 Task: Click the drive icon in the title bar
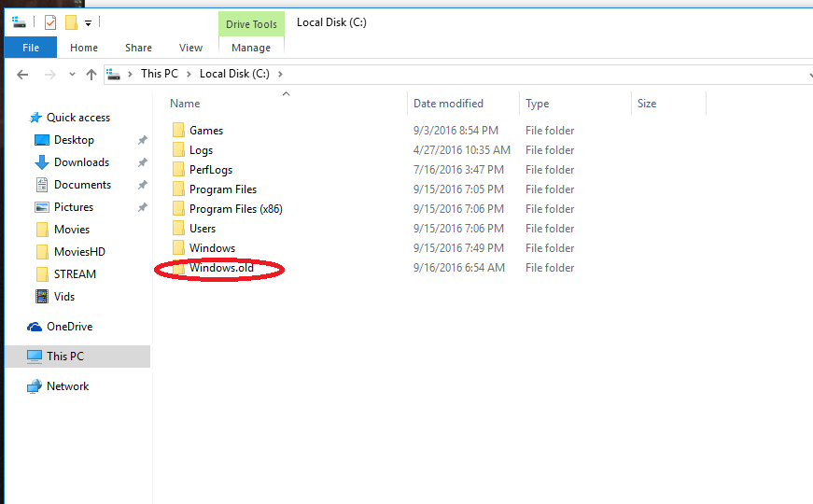point(20,22)
